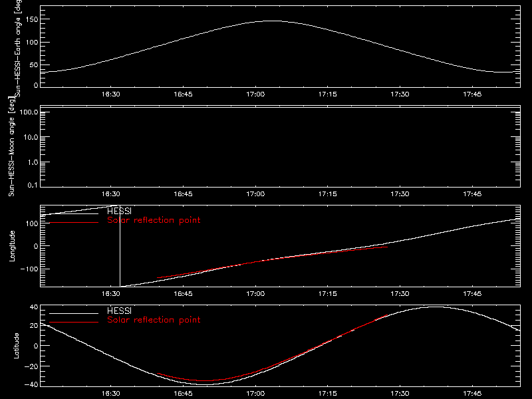
Task: Click 16:30 label under Sun-HESSI-Earth plot
Action: point(110,94)
